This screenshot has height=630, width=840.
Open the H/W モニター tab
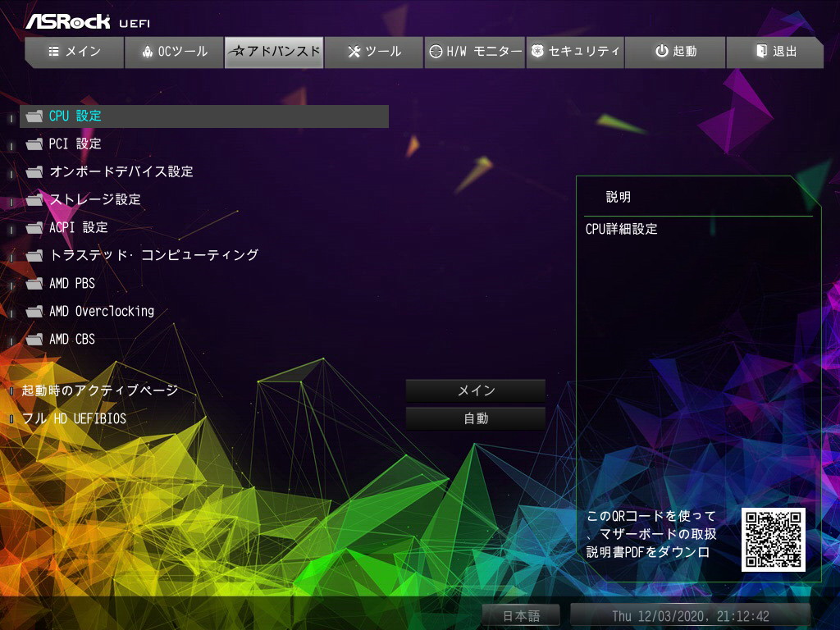coord(475,52)
